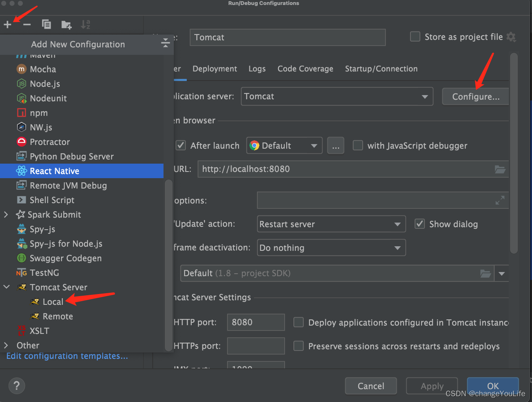Click the Move into new folder icon
The image size is (532, 402).
66,25
